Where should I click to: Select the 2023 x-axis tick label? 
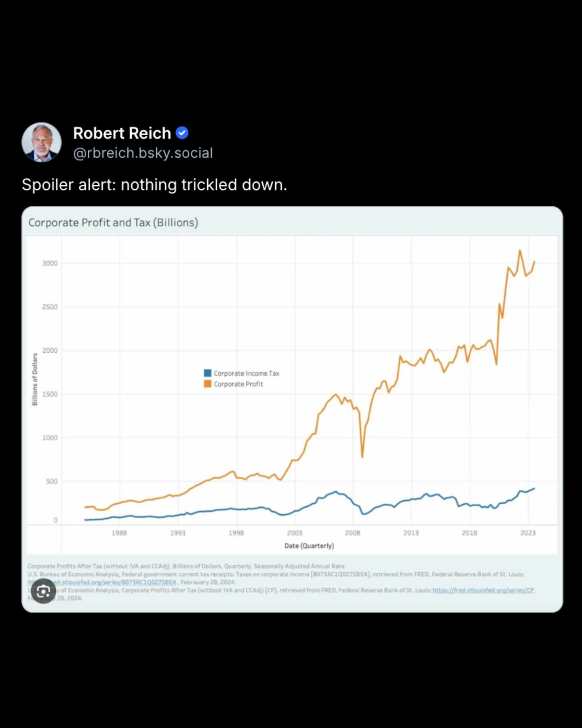(528, 533)
